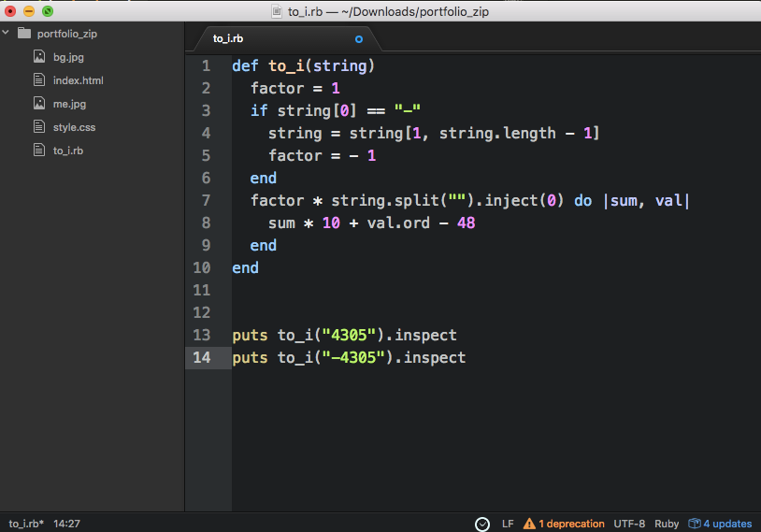Click val.ord on line 8
Viewport: 761px width, 532px height.
398,223
